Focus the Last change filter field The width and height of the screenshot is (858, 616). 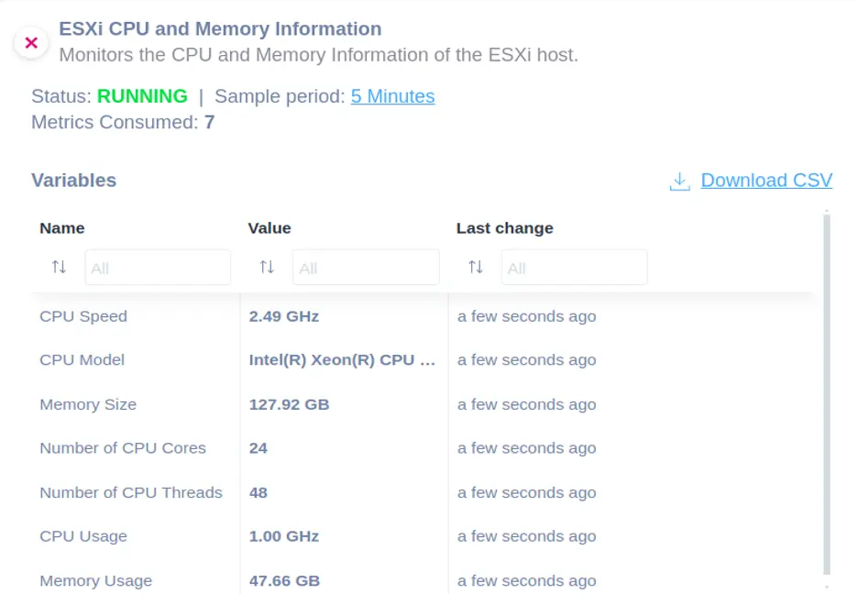point(575,268)
